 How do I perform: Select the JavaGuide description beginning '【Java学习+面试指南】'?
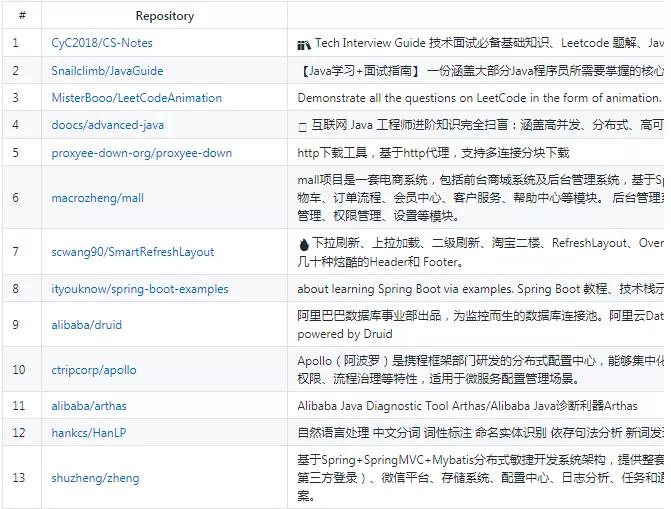tap(481, 71)
